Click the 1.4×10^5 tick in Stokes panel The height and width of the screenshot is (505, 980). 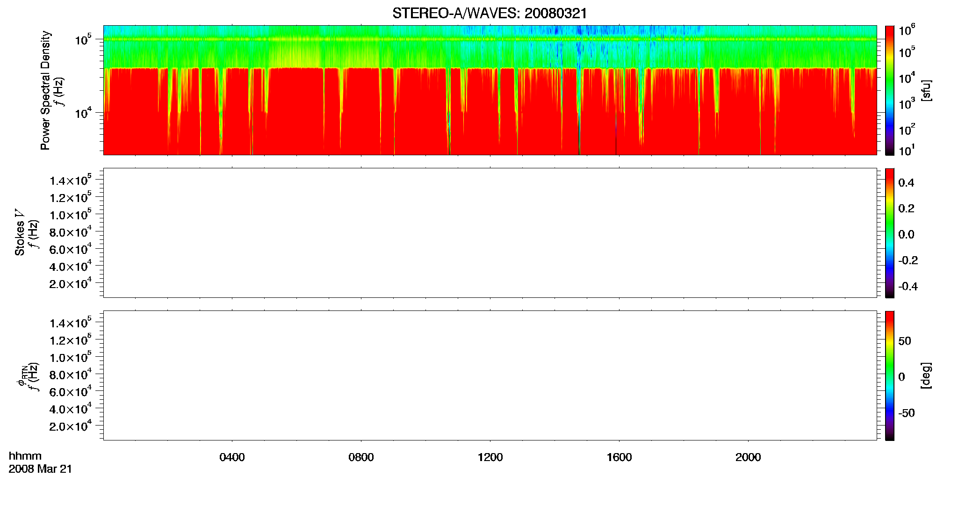(x=71, y=180)
